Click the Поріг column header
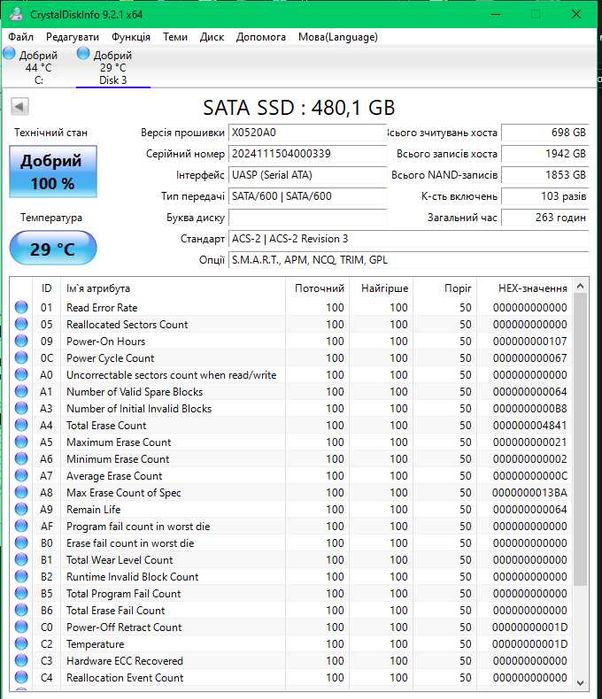 click(445, 288)
